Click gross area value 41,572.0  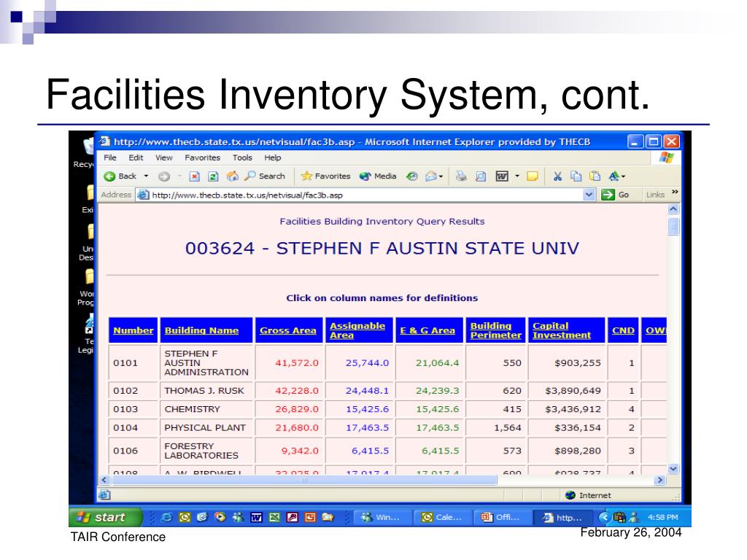(297, 363)
